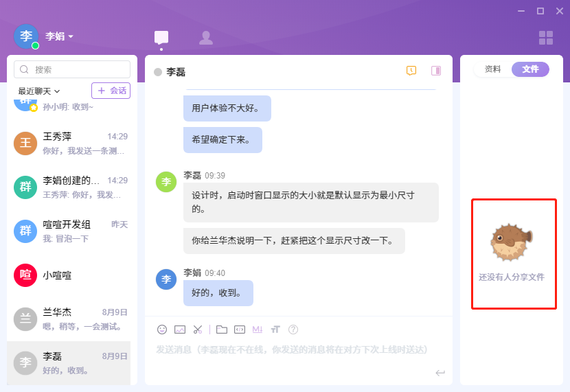Toggle the chat sidebar panel
Image resolution: width=570 pixels, height=392 pixels.
click(436, 71)
